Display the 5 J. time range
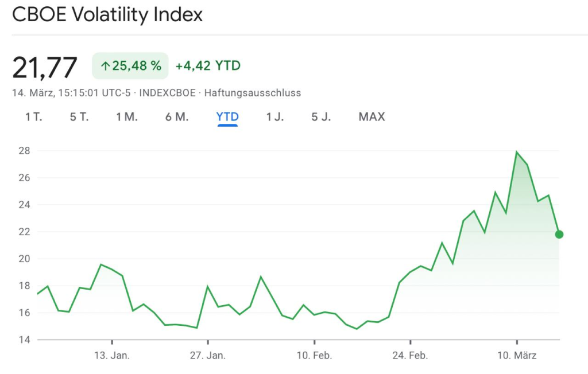588x374 pixels. click(322, 117)
